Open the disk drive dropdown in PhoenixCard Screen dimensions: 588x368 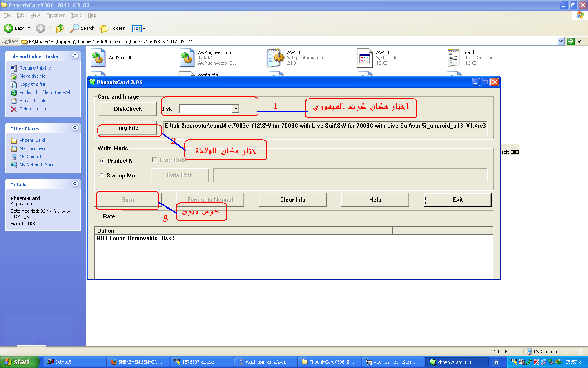236,109
